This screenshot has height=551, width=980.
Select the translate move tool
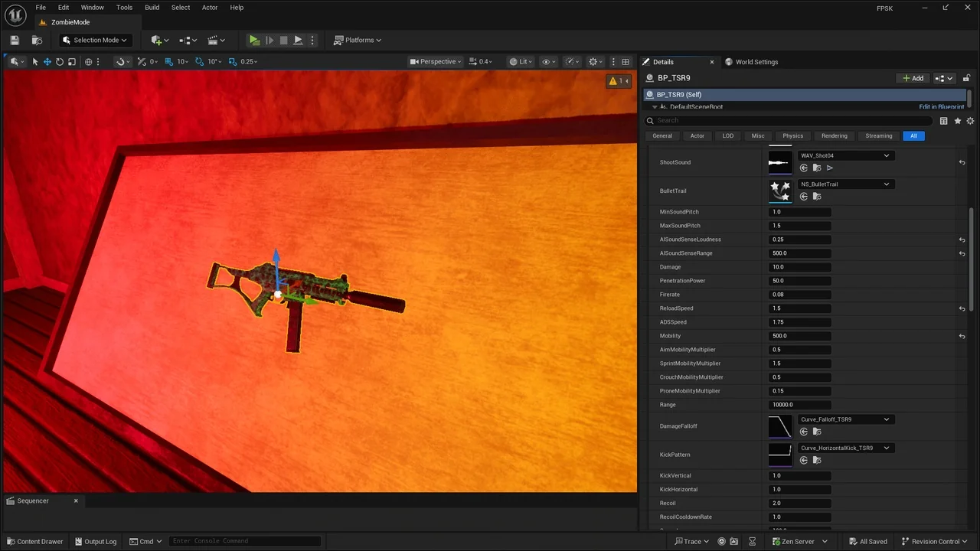pos(47,62)
